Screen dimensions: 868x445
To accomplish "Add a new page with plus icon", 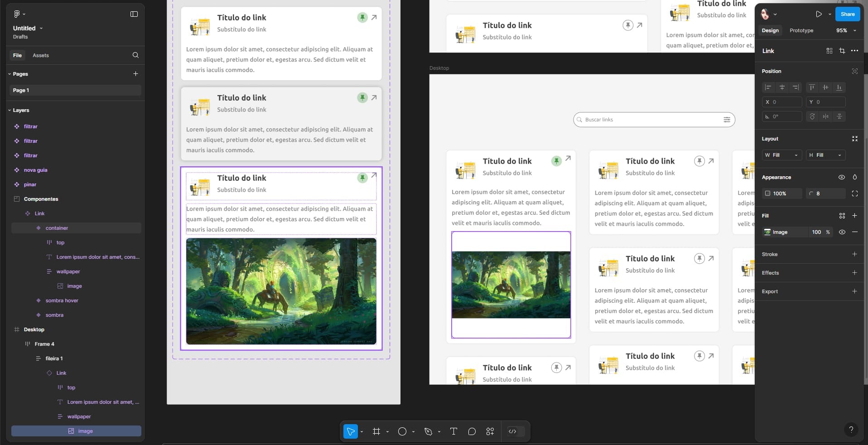I will 135,73.
